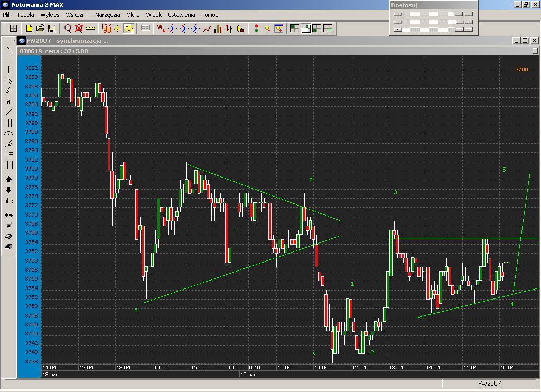
Task: Toggle the pressed horizontal lines icon
Action: [129, 29]
